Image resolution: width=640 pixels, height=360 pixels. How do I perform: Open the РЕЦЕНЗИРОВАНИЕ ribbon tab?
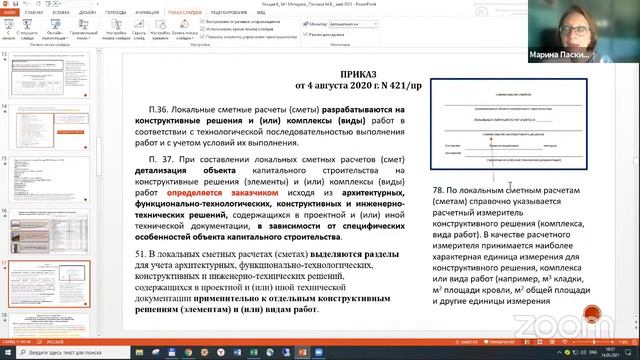tap(229, 13)
